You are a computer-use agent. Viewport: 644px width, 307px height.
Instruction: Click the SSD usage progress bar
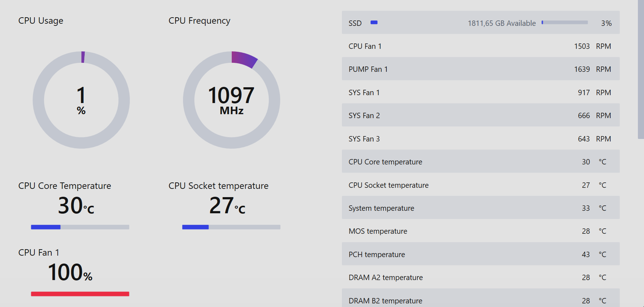[564, 23]
